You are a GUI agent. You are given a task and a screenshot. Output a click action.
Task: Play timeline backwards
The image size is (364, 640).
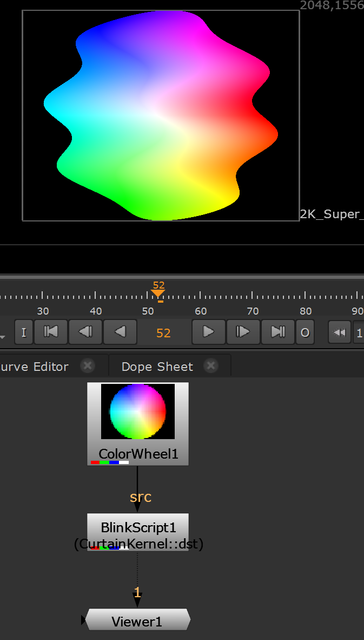(x=120, y=332)
